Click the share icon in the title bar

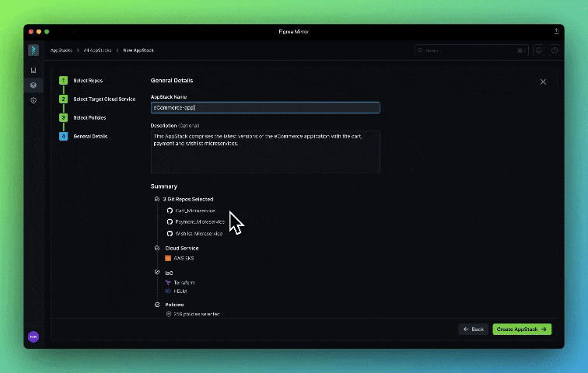(557, 31)
